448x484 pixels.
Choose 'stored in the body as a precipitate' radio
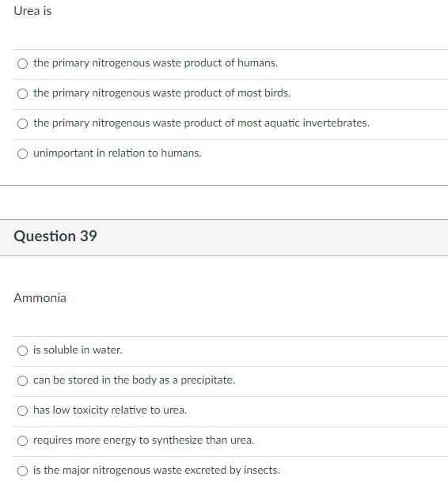point(22,380)
